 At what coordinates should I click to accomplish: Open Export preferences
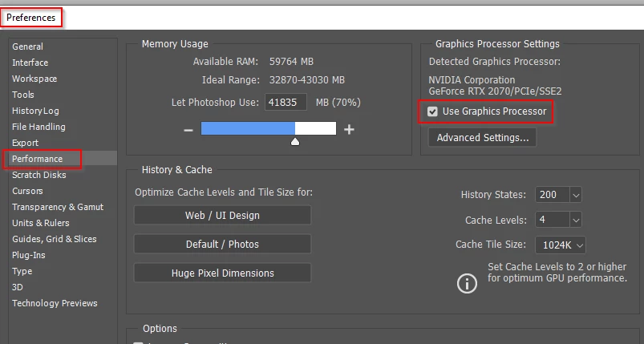25,143
